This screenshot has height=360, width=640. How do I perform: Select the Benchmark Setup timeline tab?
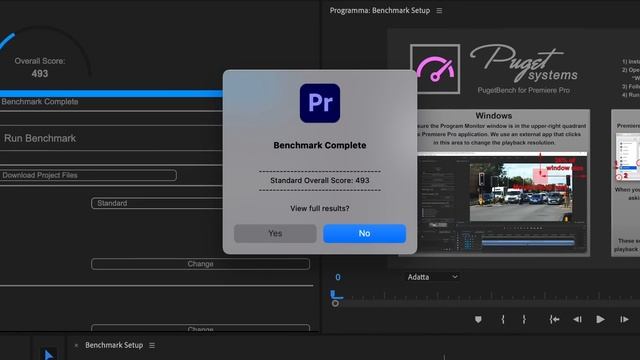114,345
